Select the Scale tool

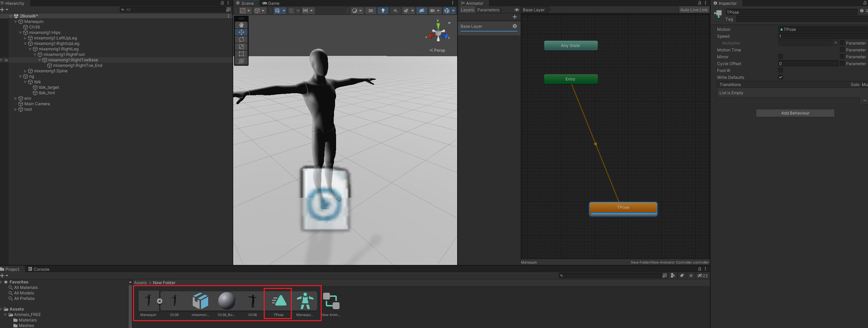pyautogui.click(x=241, y=47)
